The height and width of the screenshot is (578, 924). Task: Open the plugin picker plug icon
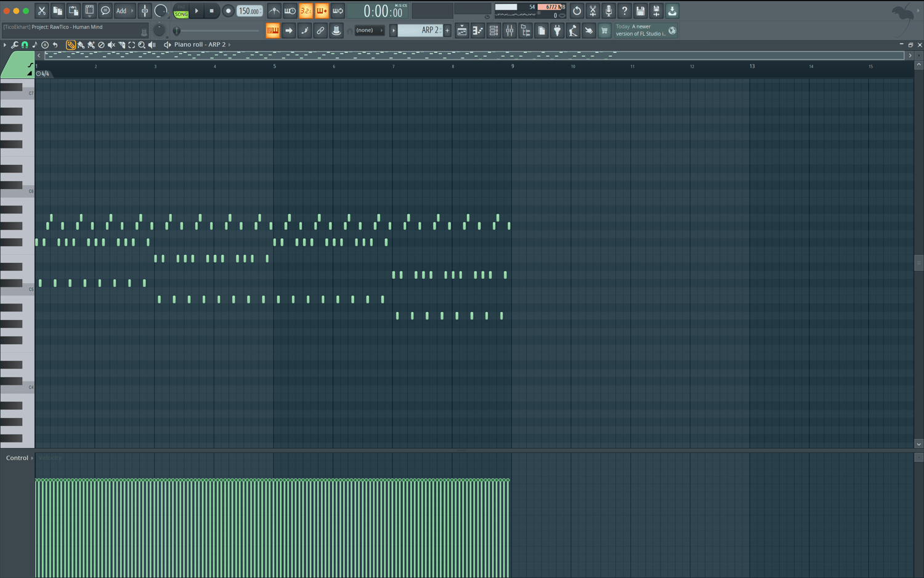[x=557, y=31]
